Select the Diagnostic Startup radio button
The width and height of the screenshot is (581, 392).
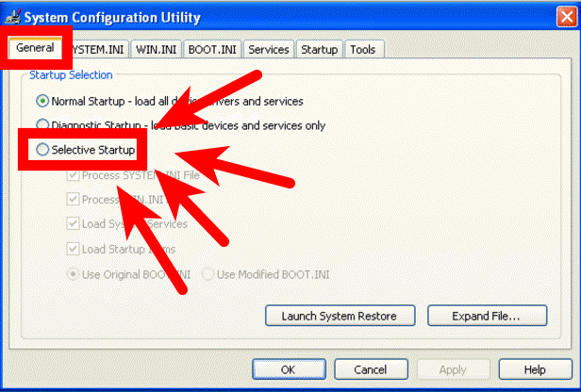tap(42, 125)
